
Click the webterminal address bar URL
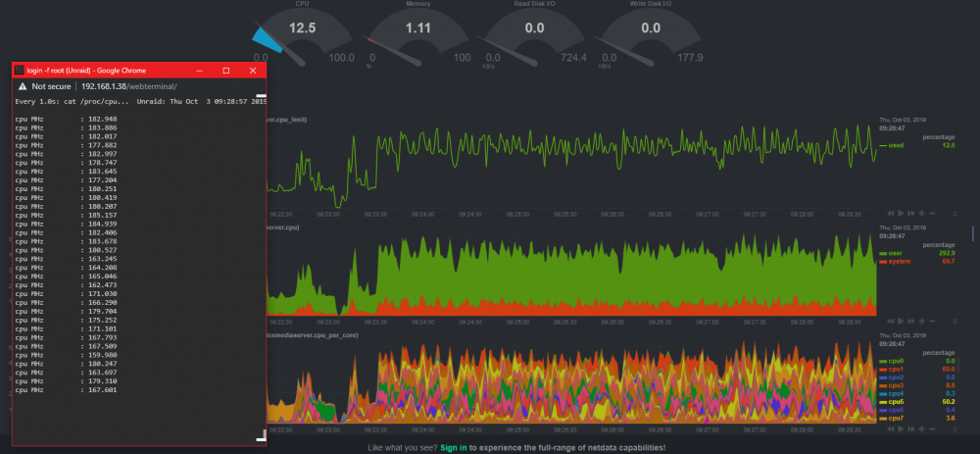(129, 86)
